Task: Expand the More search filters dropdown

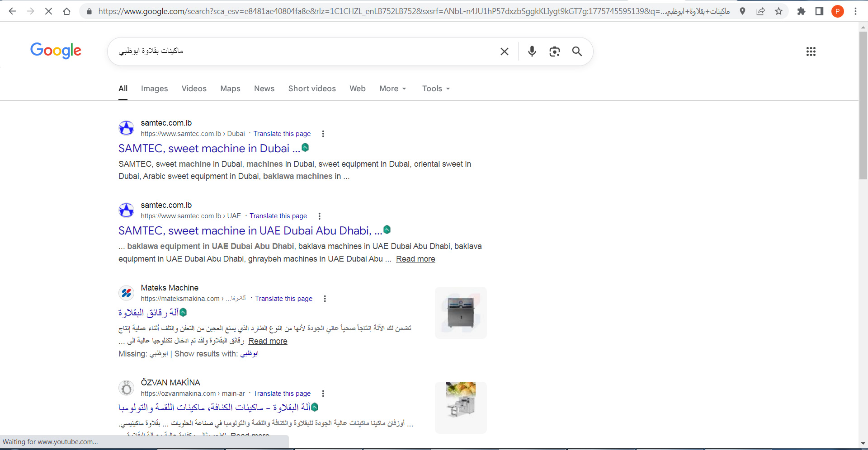Action: click(393, 89)
